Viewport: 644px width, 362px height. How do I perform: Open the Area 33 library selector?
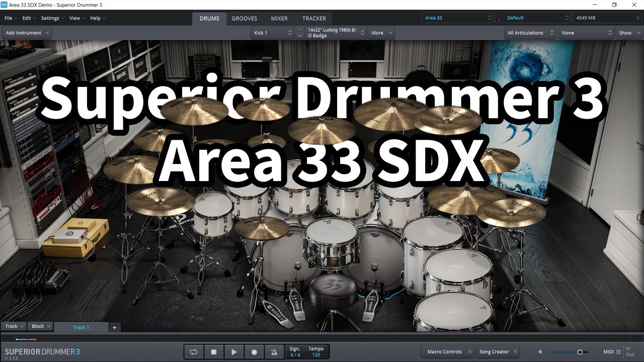[x=457, y=18]
